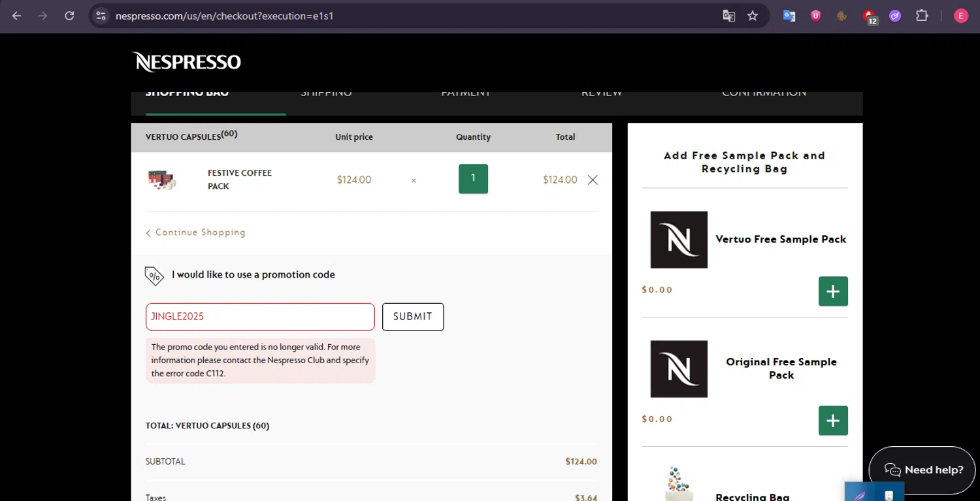This screenshot has height=501, width=980.
Task: Click the TOTAL: VERTUO CAPSULES (60) label
Action: coord(207,426)
